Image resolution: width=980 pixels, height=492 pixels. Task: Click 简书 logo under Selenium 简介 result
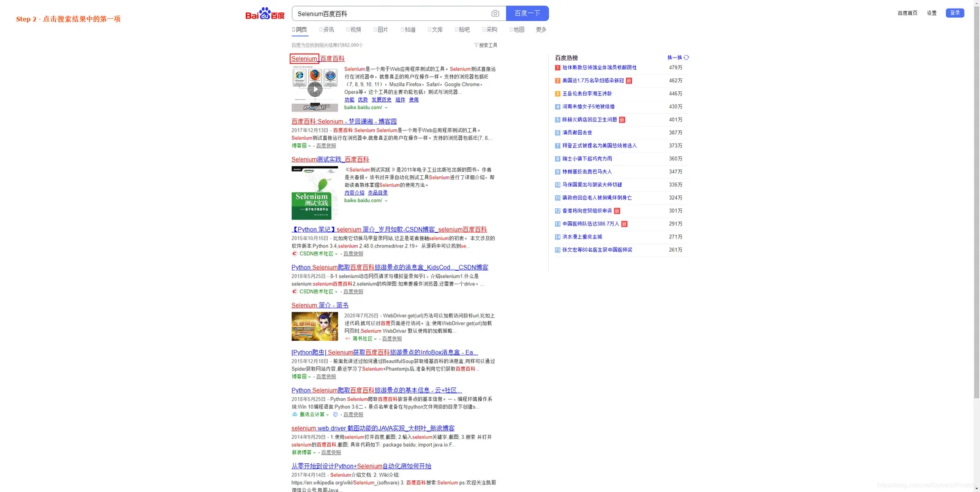[348, 339]
